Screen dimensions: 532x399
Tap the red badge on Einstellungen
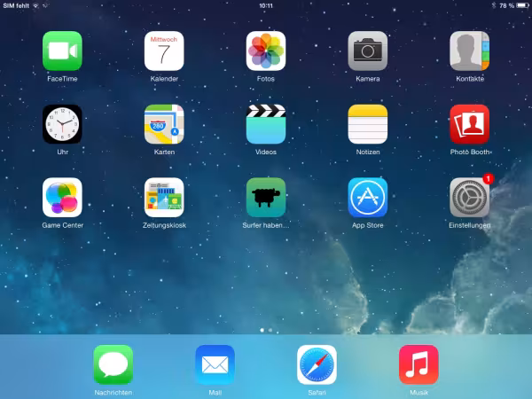point(489,178)
